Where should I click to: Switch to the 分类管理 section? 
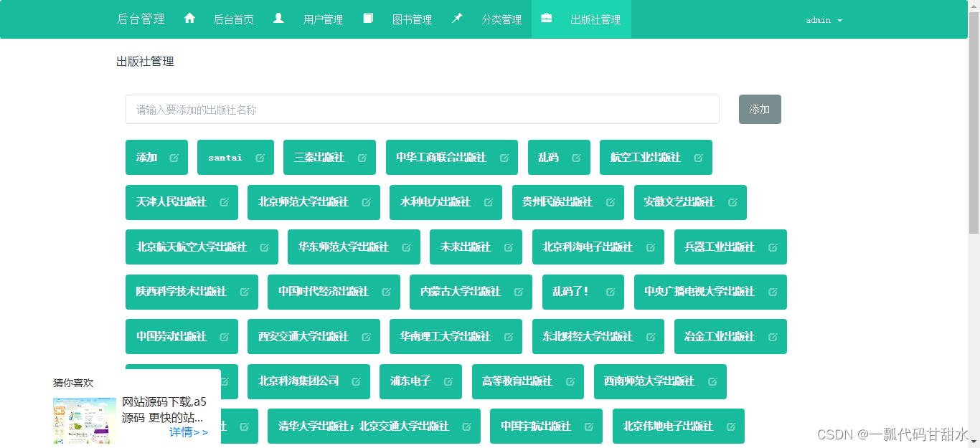(502, 19)
